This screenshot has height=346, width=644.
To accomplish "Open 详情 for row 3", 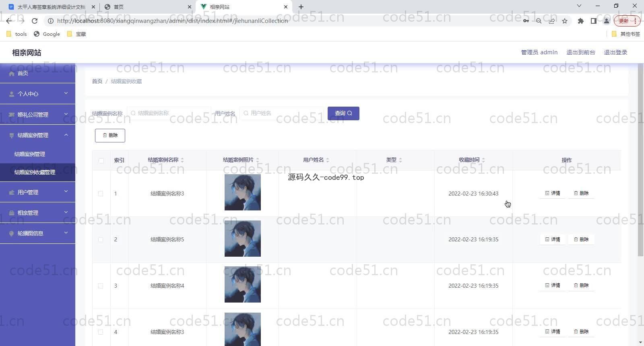I will 553,285.
